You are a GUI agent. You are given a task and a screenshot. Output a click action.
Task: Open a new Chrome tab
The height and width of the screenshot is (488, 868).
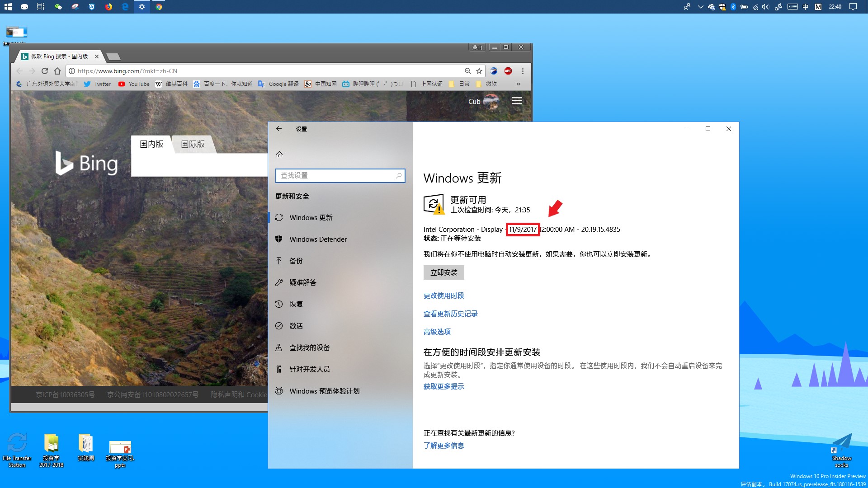pyautogui.click(x=113, y=56)
